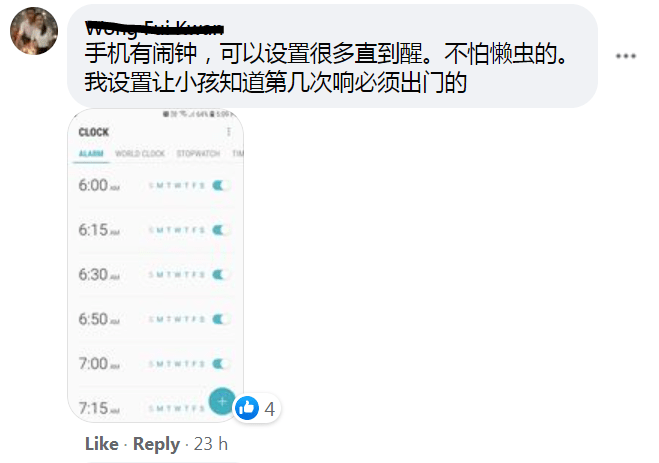
Task: Select the Alarm tab
Action: 91,153
